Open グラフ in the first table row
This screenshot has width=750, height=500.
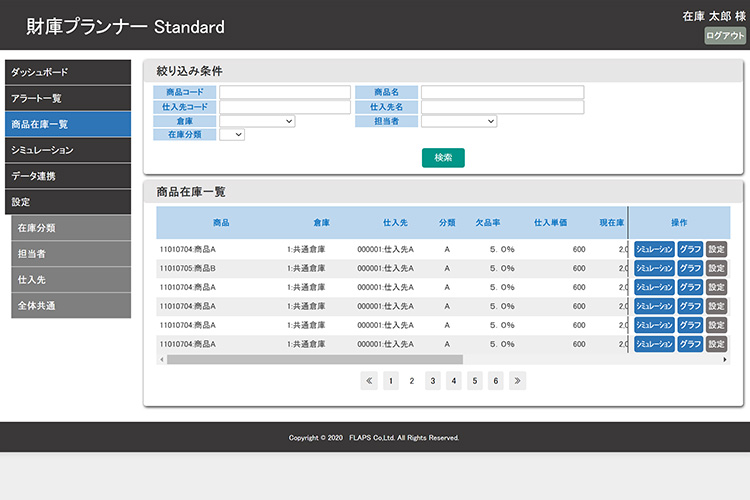pos(690,249)
